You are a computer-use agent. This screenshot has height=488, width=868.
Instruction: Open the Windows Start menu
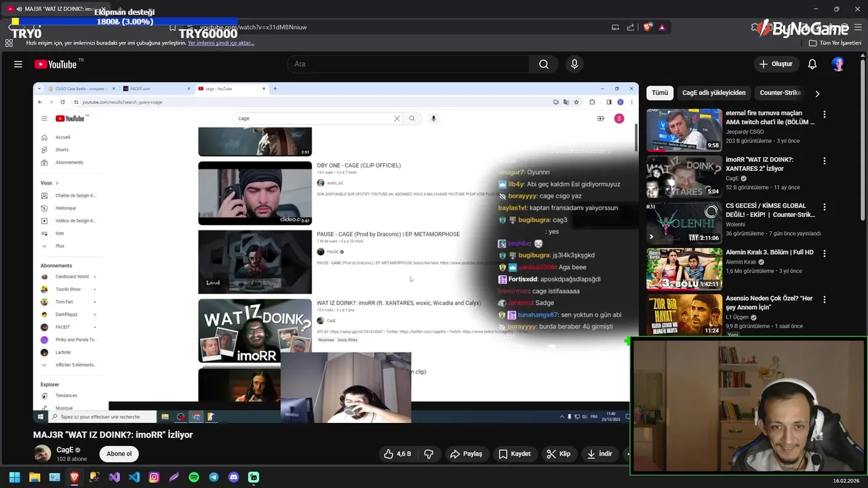tap(14, 477)
